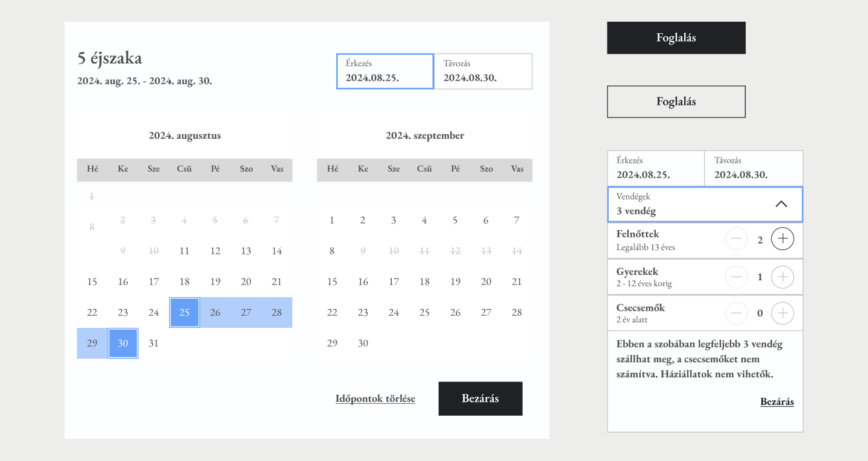Open the Érkezés field in calendar header
This screenshot has width=868, height=461.
[x=385, y=71]
